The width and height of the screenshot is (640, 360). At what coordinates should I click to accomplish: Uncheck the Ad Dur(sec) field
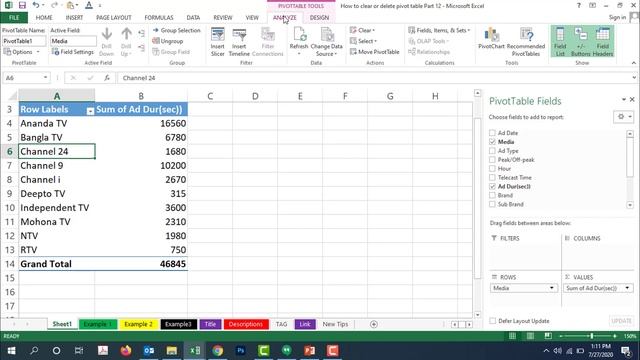[492, 186]
